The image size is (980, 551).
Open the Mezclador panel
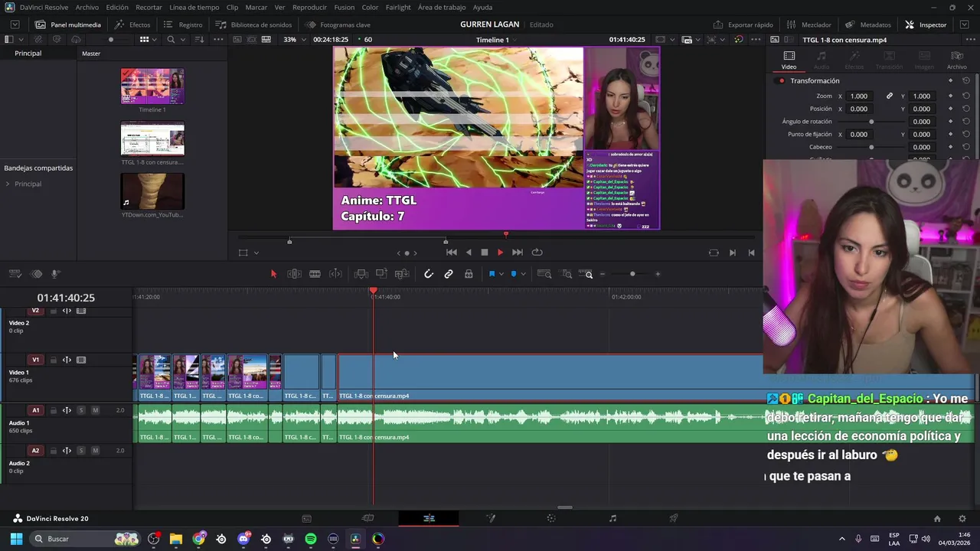[808, 24]
